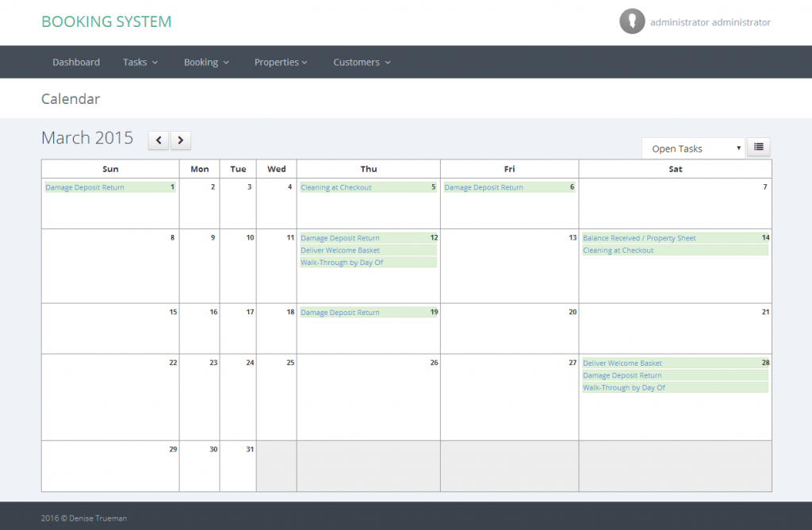Click the previous month arrow

point(158,140)
